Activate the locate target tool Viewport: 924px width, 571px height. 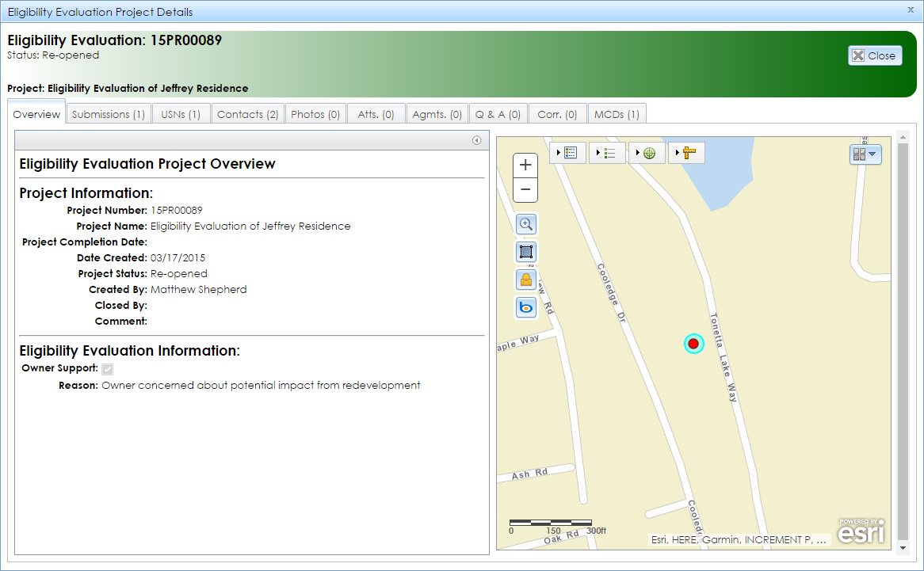(x=650, y=153)
